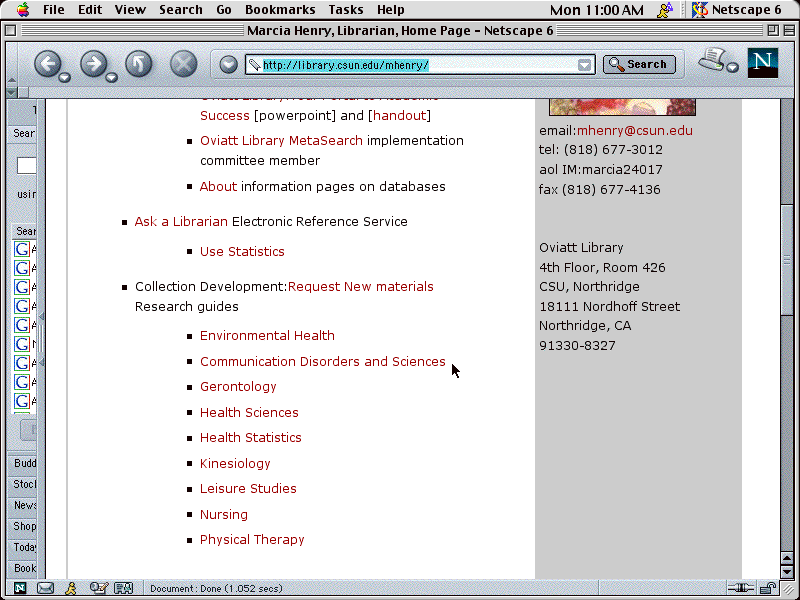Image resolution: width=800 pixels, height=600 pixels.
Task: Click the mhenry@csun.edu email link
Action: [635, 131]
